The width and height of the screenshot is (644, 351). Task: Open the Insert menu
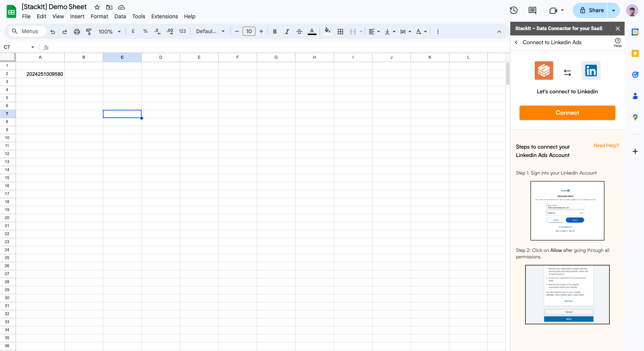(x=77, y=16)
